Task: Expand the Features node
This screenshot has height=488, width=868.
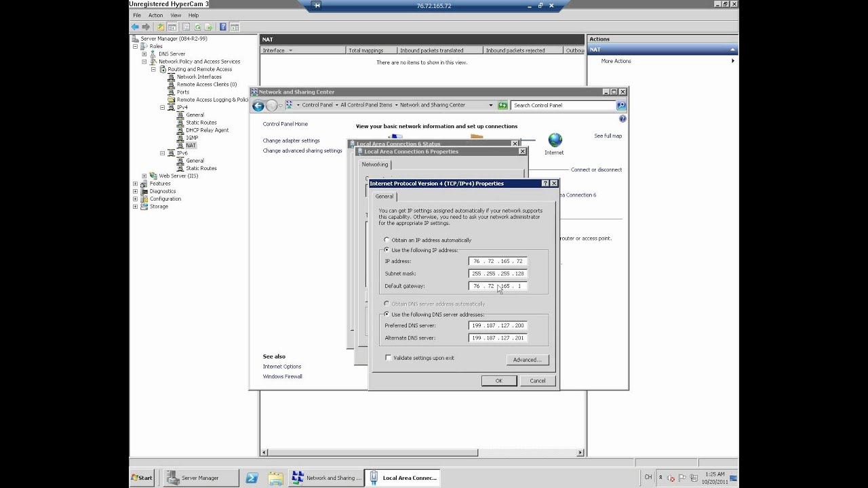Action: (135, 184)
